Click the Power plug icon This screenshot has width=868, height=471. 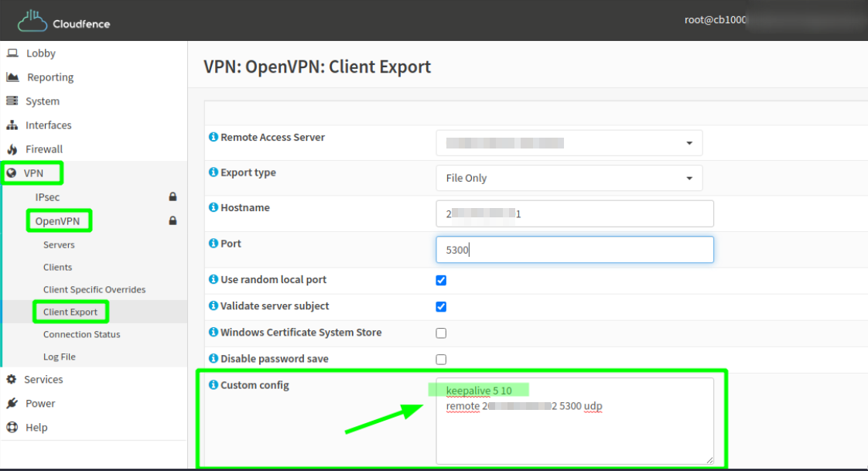pyautogui.click(x=12, y=403)
